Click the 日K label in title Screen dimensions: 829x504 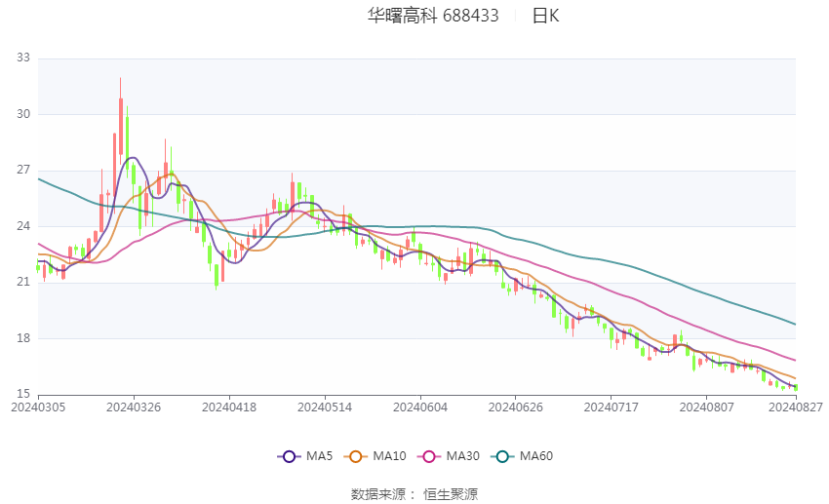click(545, 16)
